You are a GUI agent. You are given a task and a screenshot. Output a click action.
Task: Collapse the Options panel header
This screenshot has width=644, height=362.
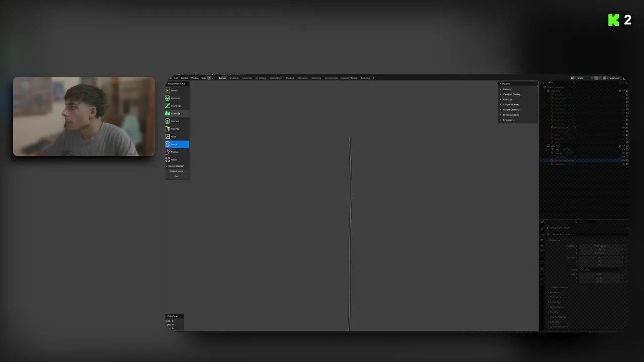[518, 83]
